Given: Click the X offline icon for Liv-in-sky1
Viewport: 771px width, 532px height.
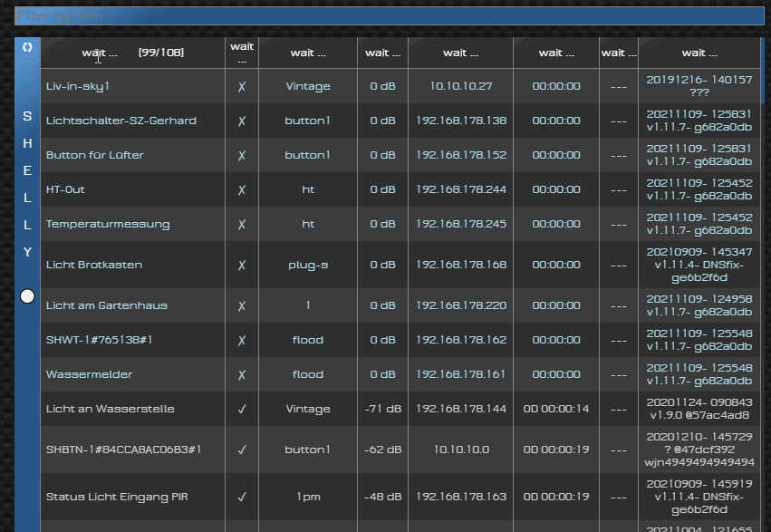Looking at the screenshot, I should (x=242, y=87).
